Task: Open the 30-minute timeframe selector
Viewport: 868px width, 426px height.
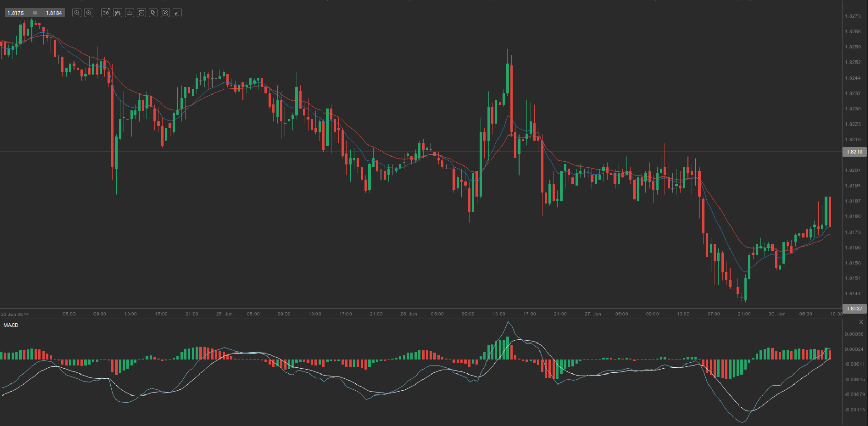Action: click(105, 13)
